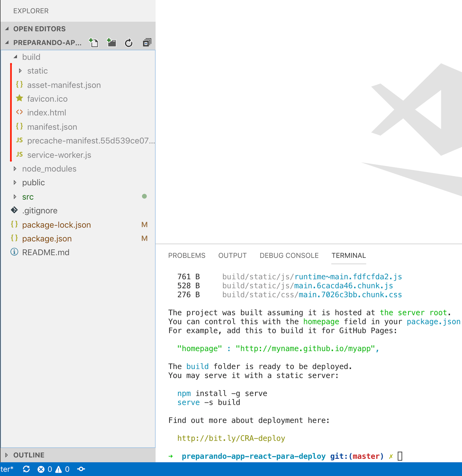
Task: Open .gitignore file
Action: click(x=40, y=211)
